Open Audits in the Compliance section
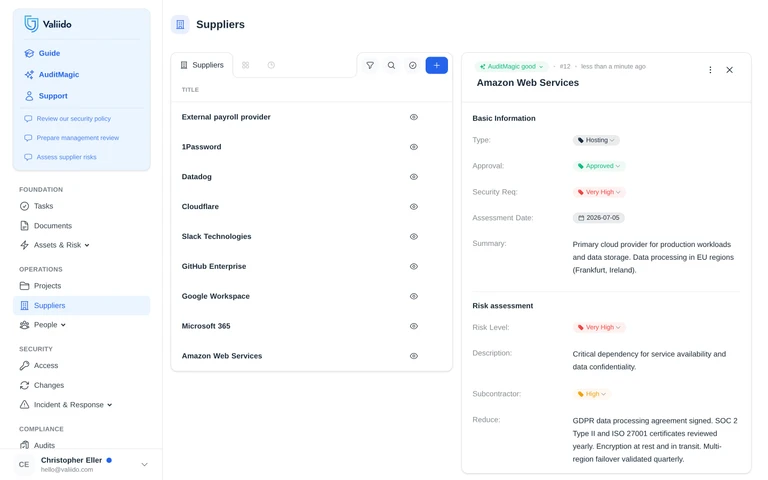The image size is (768, 480). (37, 445)
